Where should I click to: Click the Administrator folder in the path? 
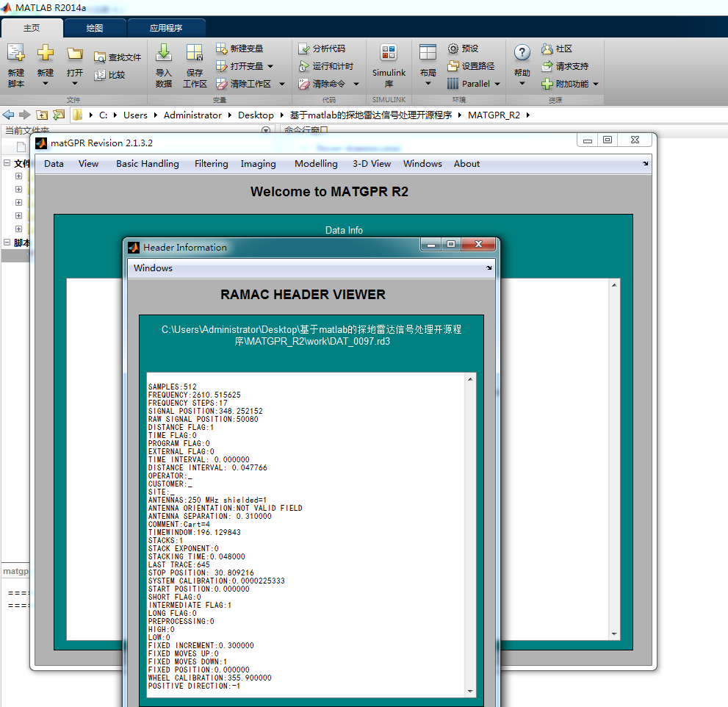(192, 115)
